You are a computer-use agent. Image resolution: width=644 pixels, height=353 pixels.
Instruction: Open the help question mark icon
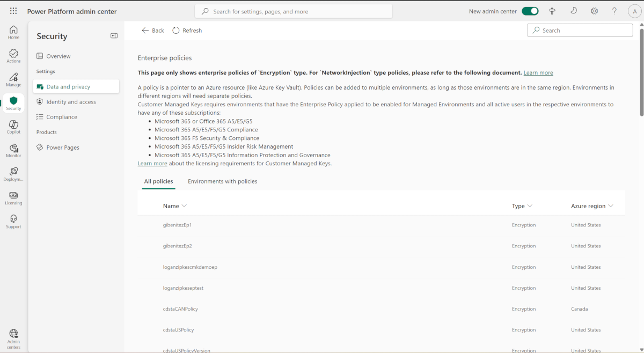614,11
